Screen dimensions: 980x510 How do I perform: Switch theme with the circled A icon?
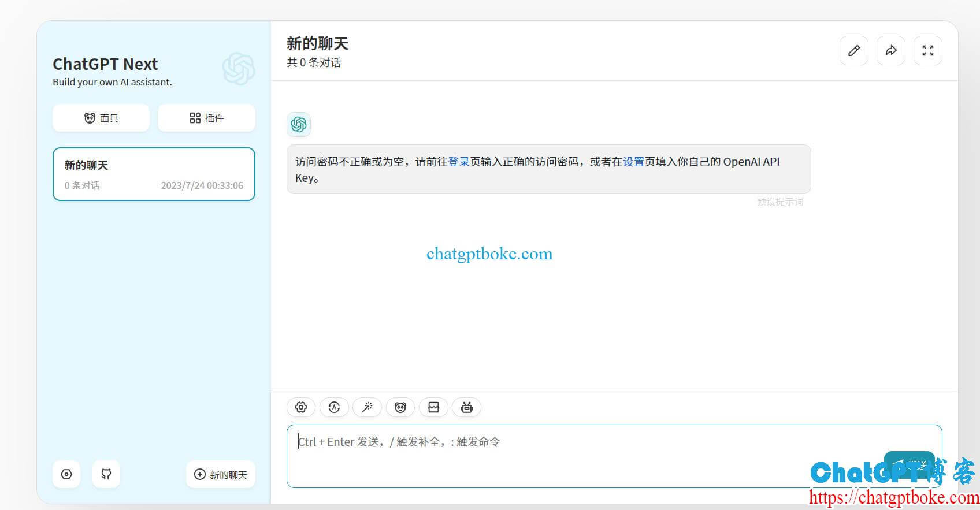(334, 407)
